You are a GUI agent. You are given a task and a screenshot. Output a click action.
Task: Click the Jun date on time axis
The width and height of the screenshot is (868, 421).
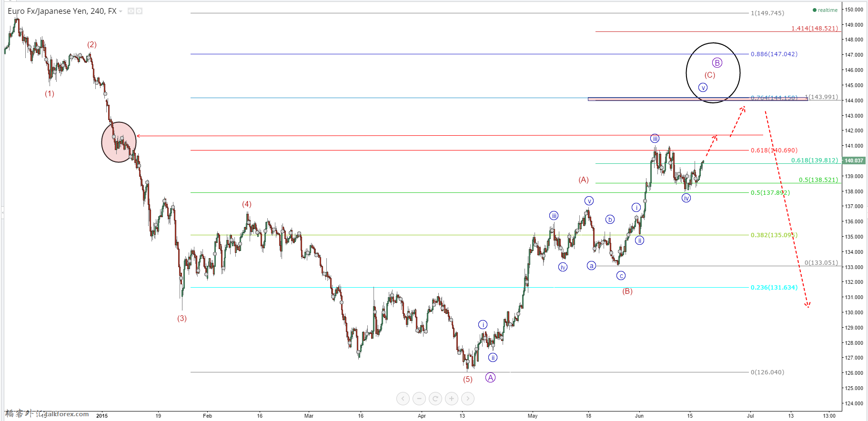pyautogui.click(x=639, y=416)
